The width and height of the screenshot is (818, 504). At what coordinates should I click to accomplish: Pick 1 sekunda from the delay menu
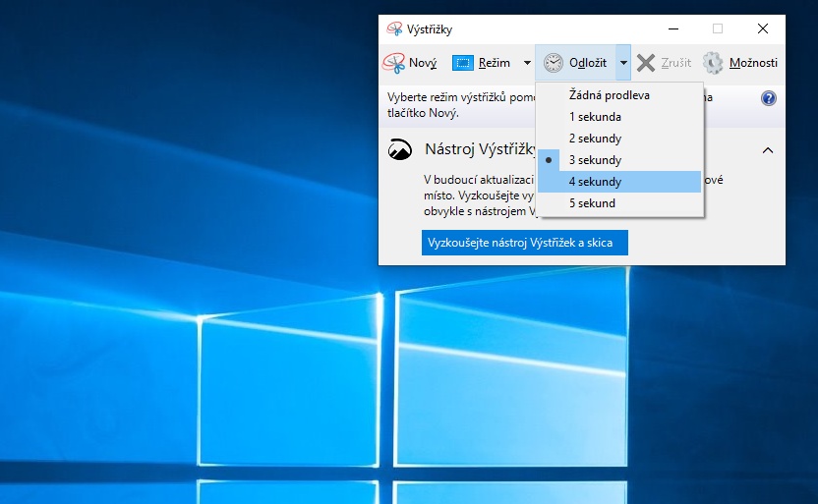[595, 117]
